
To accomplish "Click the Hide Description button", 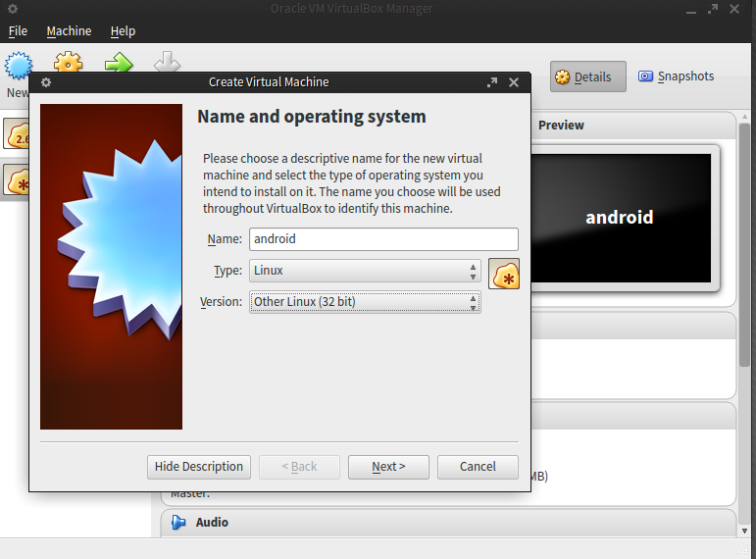I will pos(199,467).
